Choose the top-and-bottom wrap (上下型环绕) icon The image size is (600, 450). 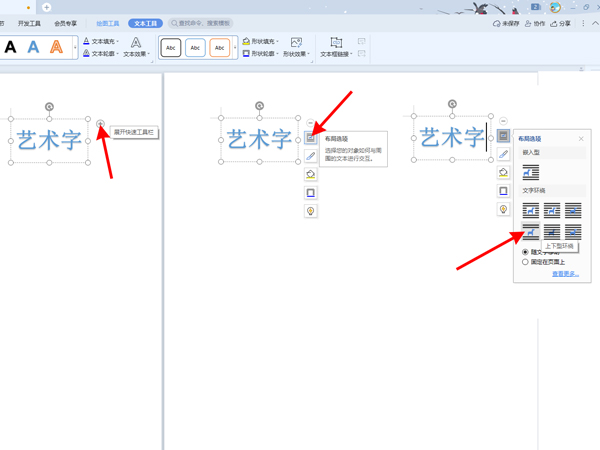(531, 232)
